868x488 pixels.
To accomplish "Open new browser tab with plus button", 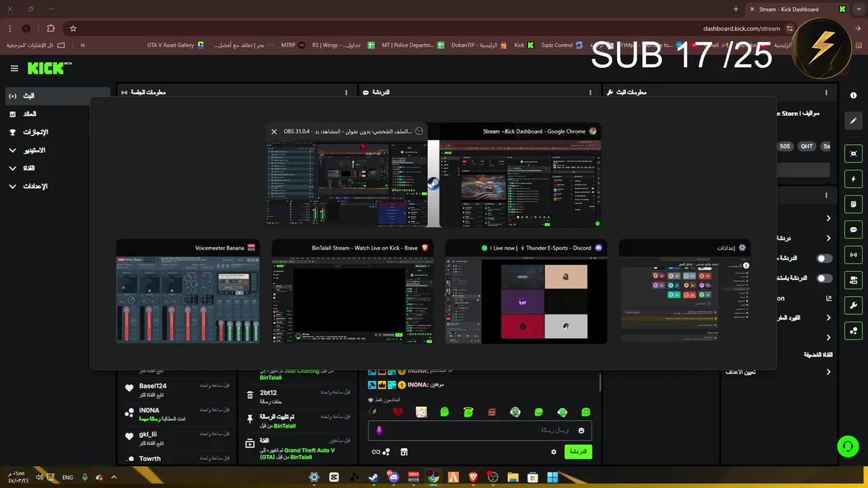I will coord(736,9).
